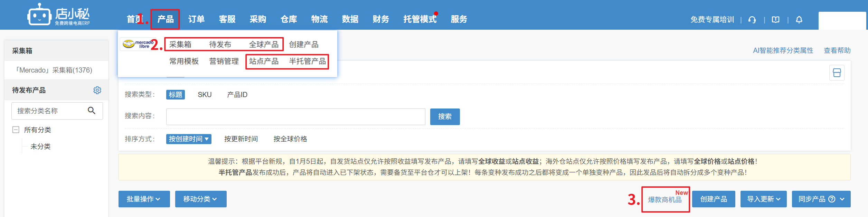The height and width of the screenshot is (217, 868).
Task: Open the AI智能推荐分类属性 link
Action: tap(783, 50)
